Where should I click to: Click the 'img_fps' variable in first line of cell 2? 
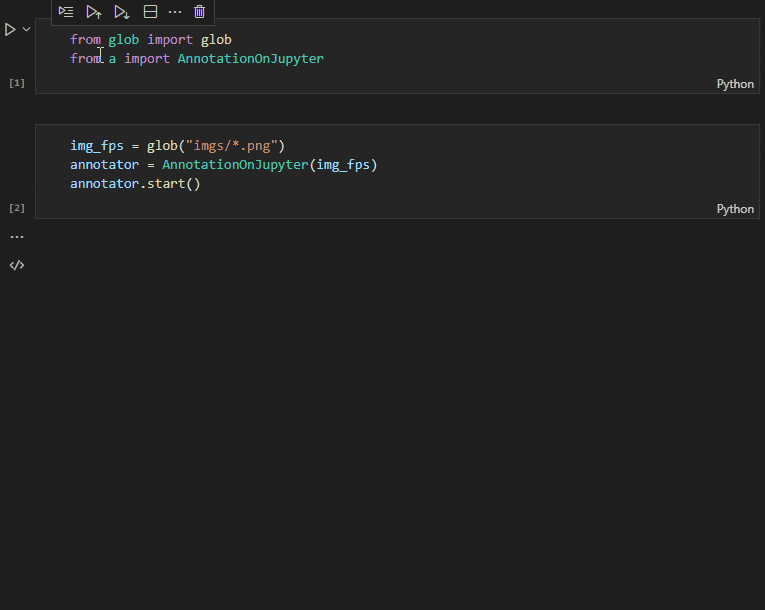(97, 146)
